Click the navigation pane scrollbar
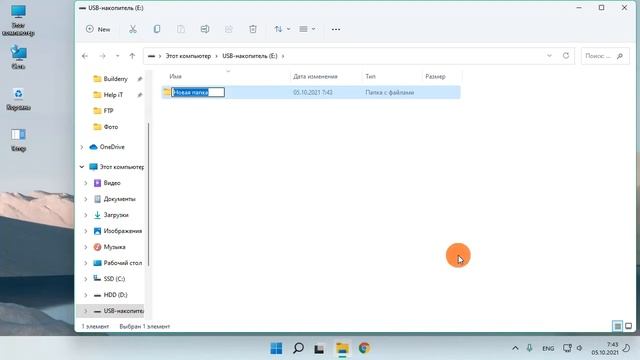The height and width of the screenshot is (360, 640). click(148, 194)
